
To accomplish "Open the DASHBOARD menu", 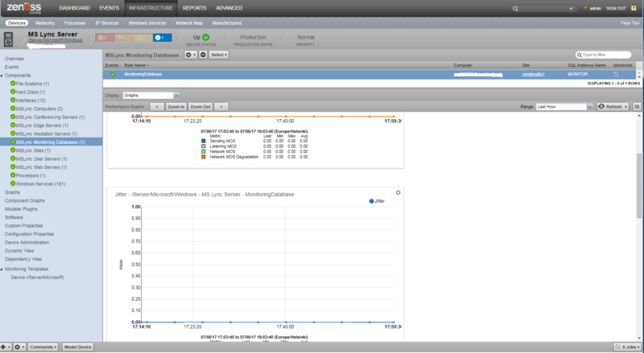I will click(74, 8).
